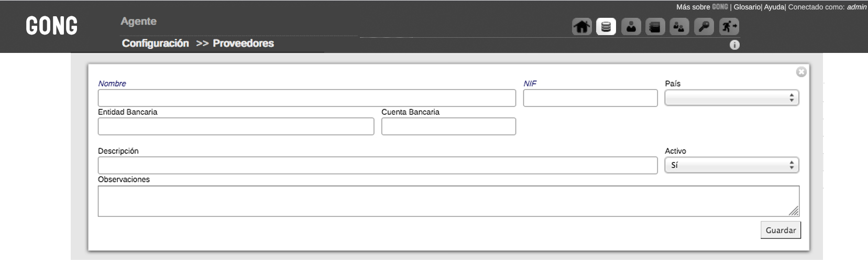Image resolution: width=868 pixels, height=273 pixels.
Task: Focus the Nombre text field
Action: pos(307,98)
